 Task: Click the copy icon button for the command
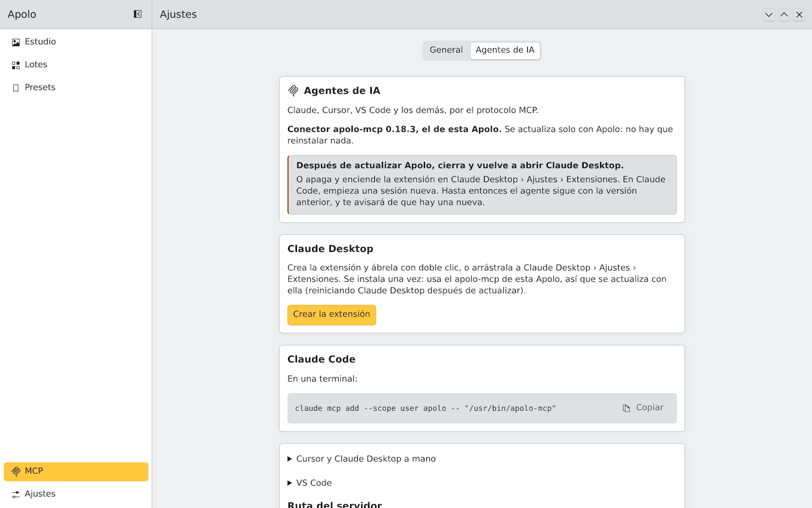643,408
